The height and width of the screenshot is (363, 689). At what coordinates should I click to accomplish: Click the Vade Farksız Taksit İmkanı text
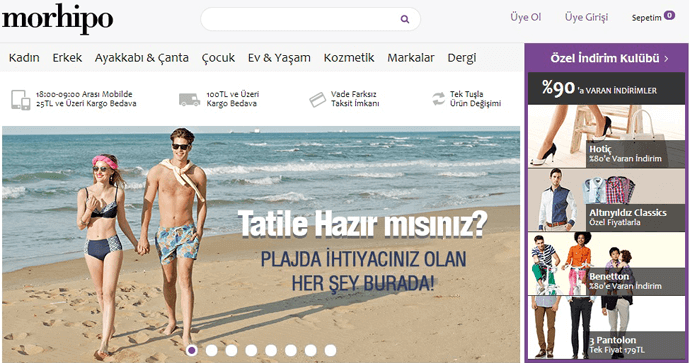355,99
